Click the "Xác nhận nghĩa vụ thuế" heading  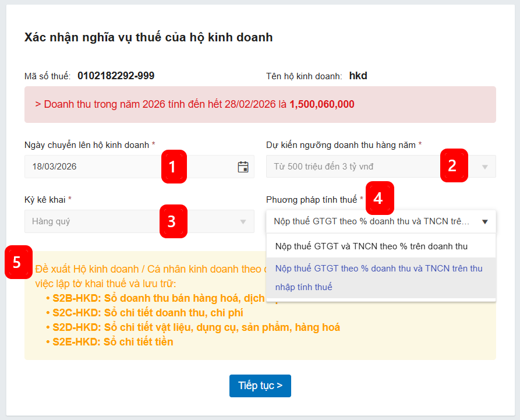pyautogui.click(x=148, y=38)
